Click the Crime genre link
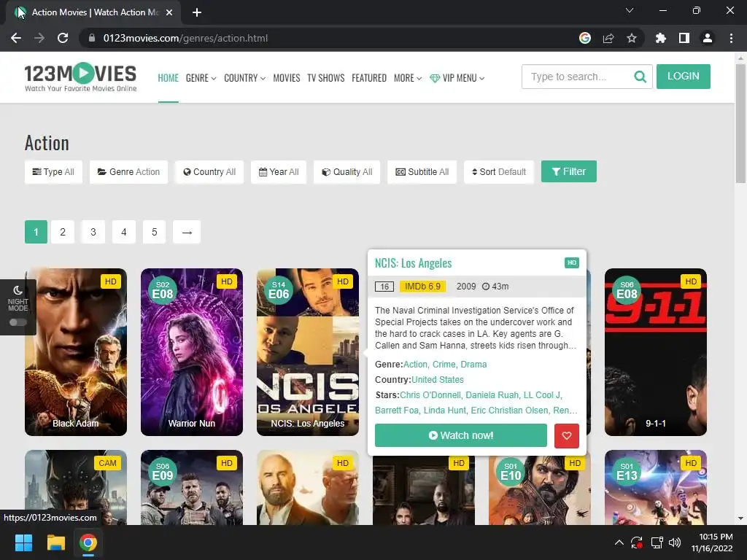The width and height of the screenshot is (747, 560). point(444,365)
